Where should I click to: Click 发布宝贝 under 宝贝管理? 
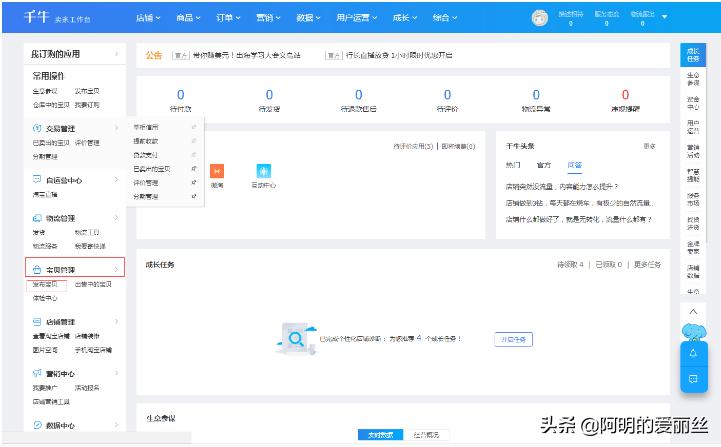point(45,284)
